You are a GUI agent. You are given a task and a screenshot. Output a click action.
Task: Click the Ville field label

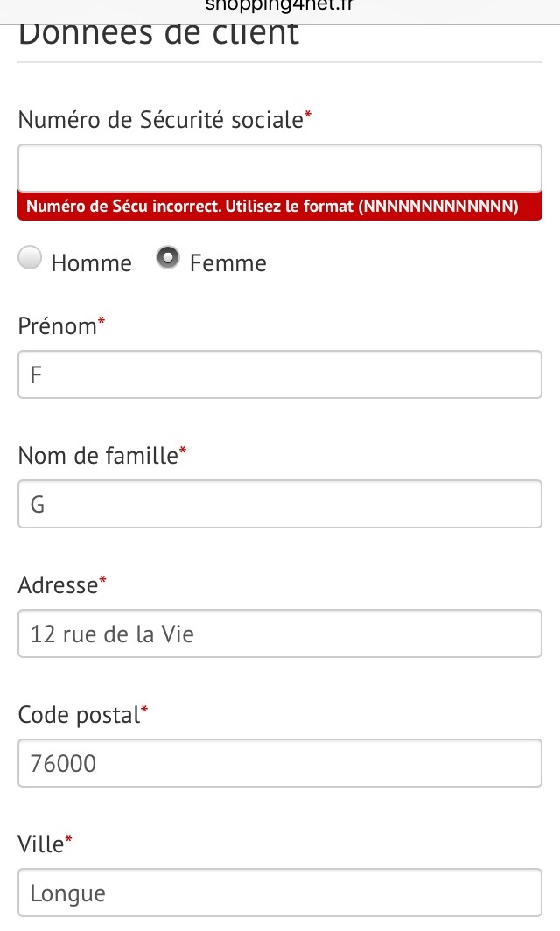[x=41, y=843]
